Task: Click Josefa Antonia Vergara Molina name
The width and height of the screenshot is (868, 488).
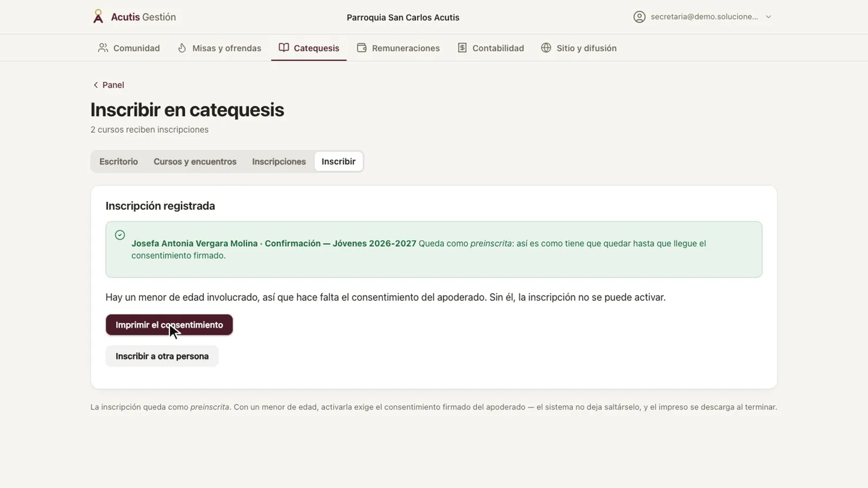Action: coord(194,243)
